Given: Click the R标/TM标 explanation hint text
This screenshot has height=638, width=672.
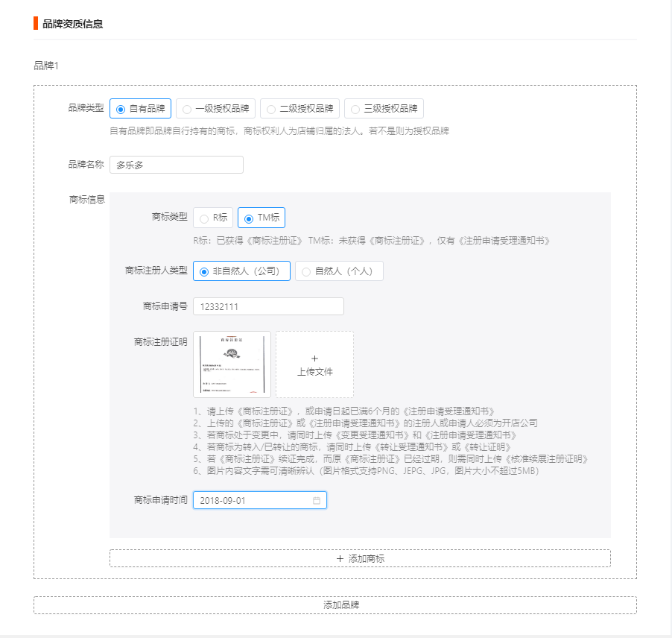Looking at the screenshot, I should (x=372, y=241).
